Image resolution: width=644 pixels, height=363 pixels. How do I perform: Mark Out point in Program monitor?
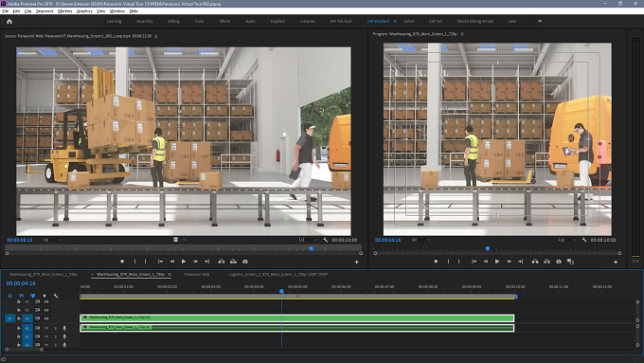coord(458,262)
